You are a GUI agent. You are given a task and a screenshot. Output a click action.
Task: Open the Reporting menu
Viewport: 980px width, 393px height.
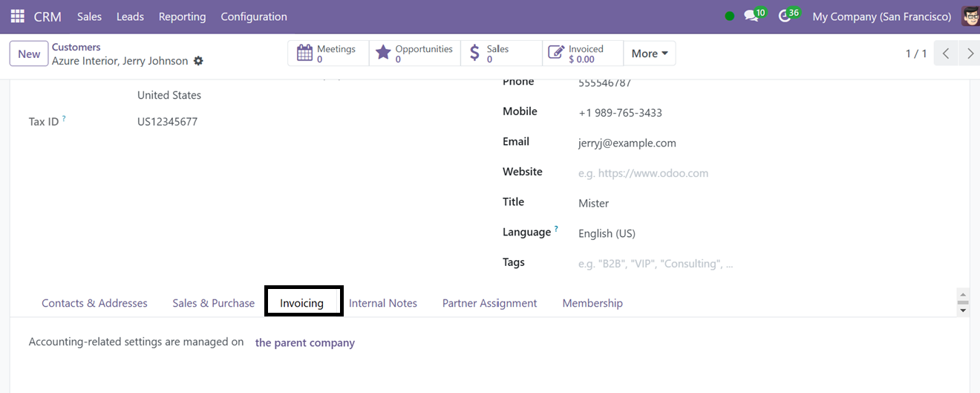click(x=182, y=16)
